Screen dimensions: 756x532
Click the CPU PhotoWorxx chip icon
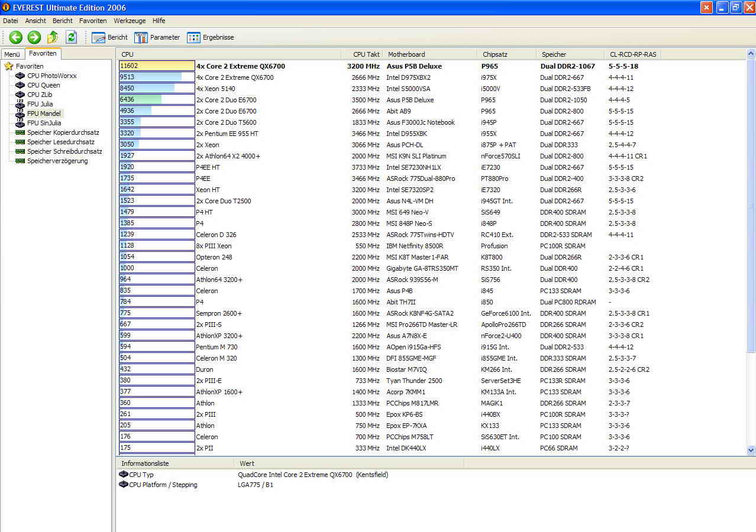tap(20, 76)
